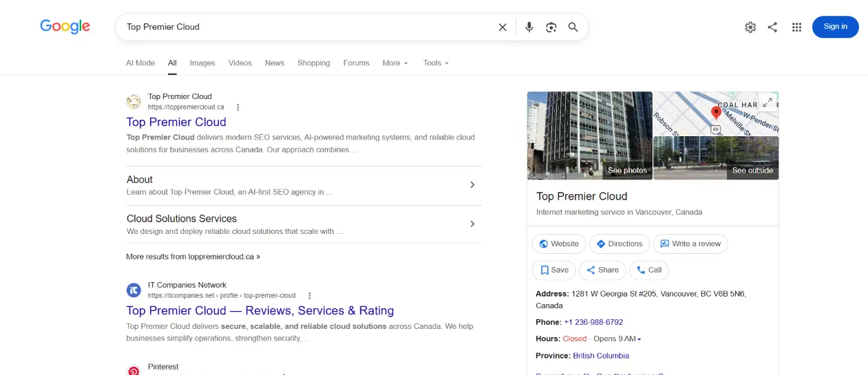Click the Website button in knowledge panel
This screenshot has height=375, width=868.
[559, 244]
